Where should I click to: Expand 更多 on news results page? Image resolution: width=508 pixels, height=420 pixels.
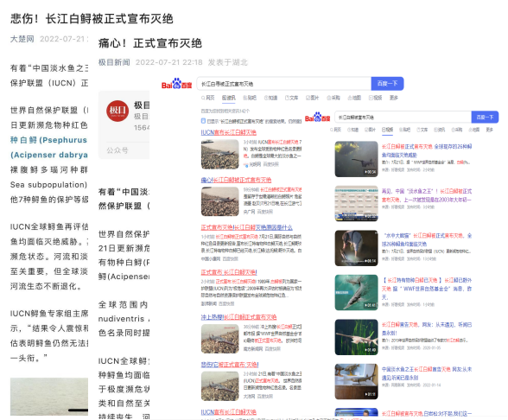point(394,98)
